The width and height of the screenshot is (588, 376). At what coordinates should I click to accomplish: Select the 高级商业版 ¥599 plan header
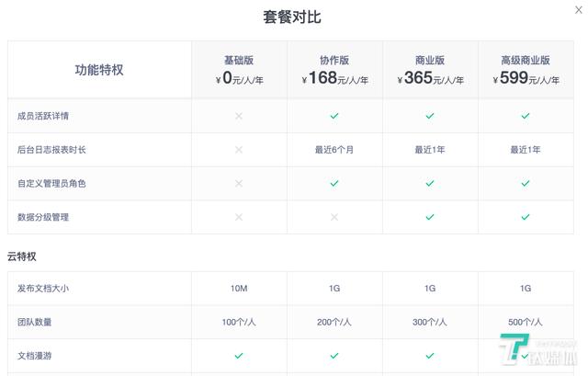pos(526,70)
